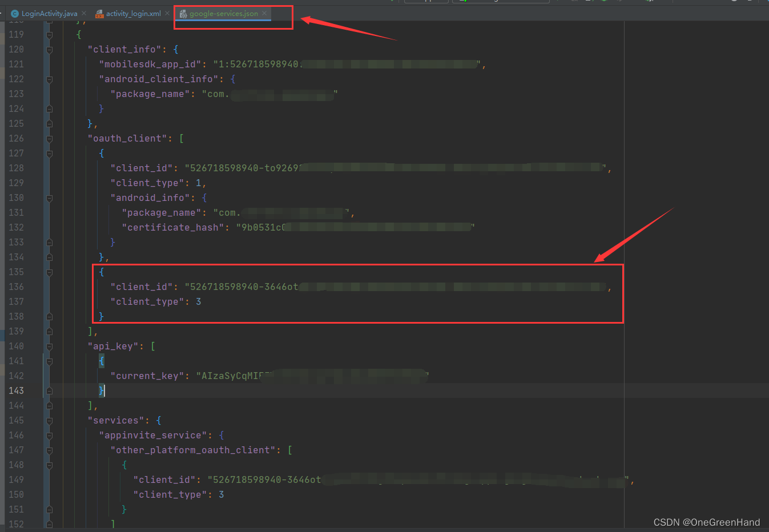The height and width of the screenshot is (532, 769).
Task: Close the google-services.json tab
Action: coord(264,13)
